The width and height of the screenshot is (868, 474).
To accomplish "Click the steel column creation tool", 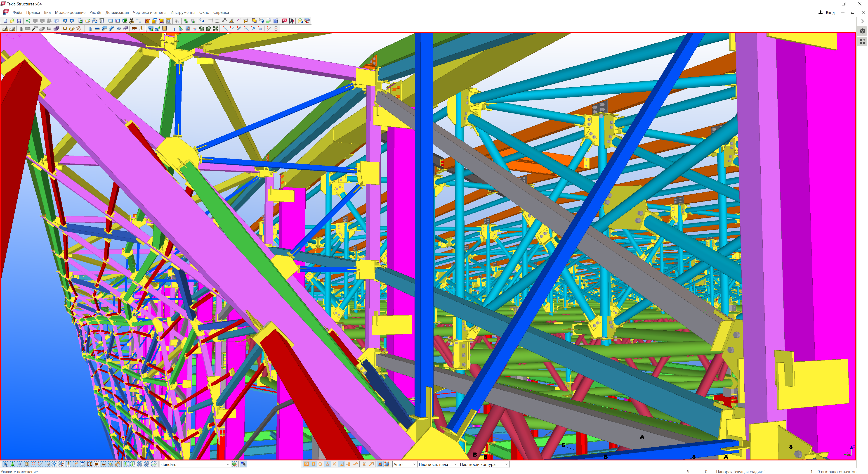I will tap(90, 29).
